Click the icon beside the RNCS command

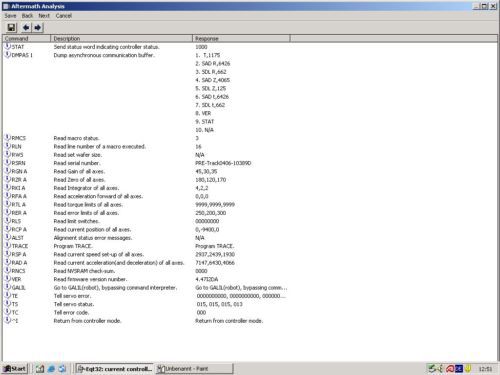[x=7, y=271]
